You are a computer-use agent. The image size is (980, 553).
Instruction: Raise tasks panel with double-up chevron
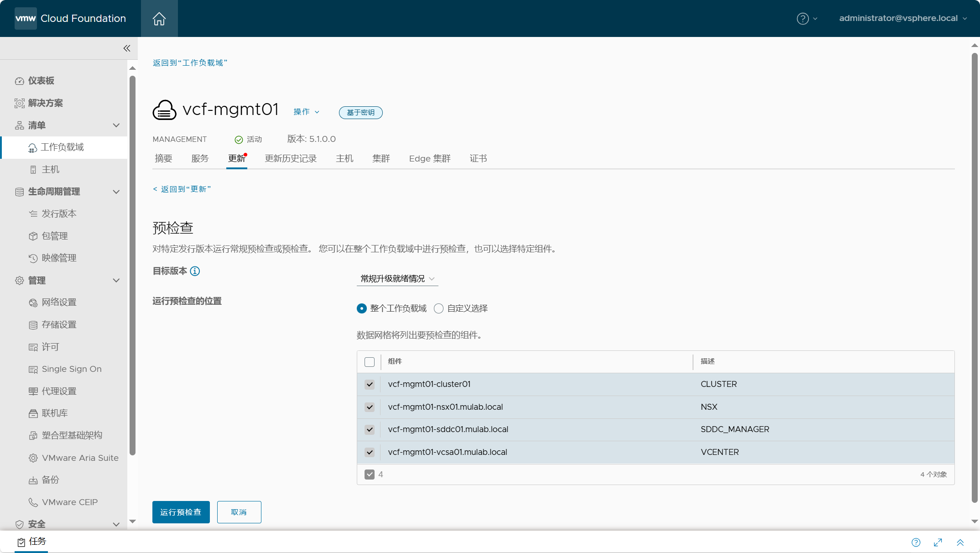point(960,543)
